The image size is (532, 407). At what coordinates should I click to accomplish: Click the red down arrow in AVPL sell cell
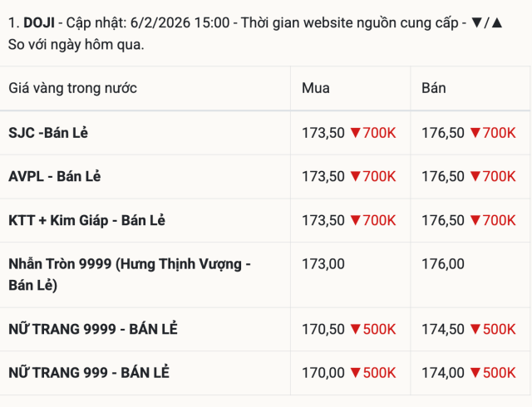pos(475,177)
